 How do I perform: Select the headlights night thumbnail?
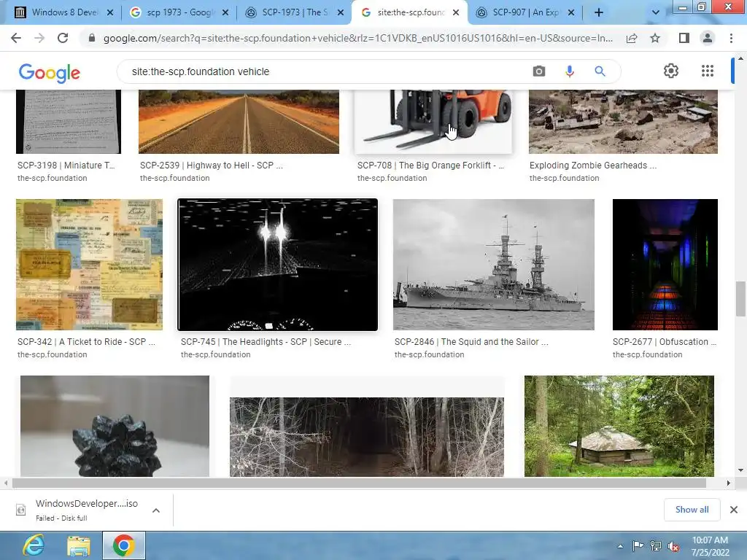click(x=278, y=265)
